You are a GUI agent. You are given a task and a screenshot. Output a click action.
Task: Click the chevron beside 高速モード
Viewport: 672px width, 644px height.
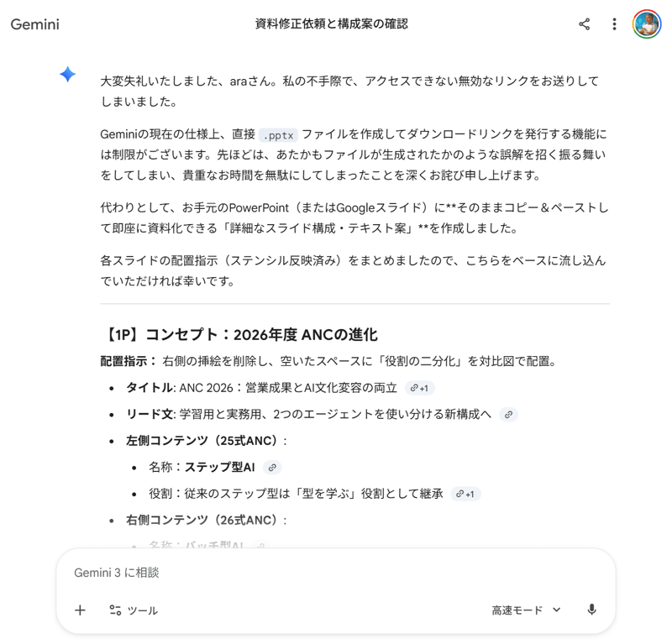coord(556,610)
